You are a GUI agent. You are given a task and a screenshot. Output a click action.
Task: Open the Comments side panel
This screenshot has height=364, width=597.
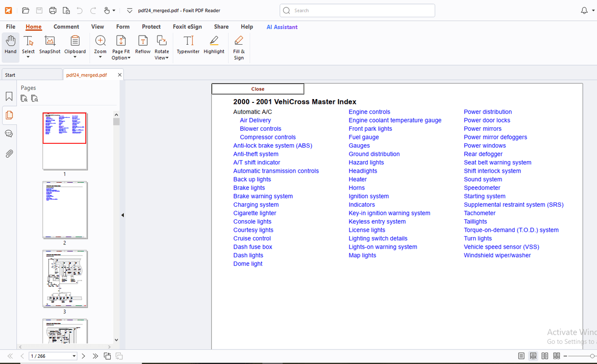[x=9, y=134]
